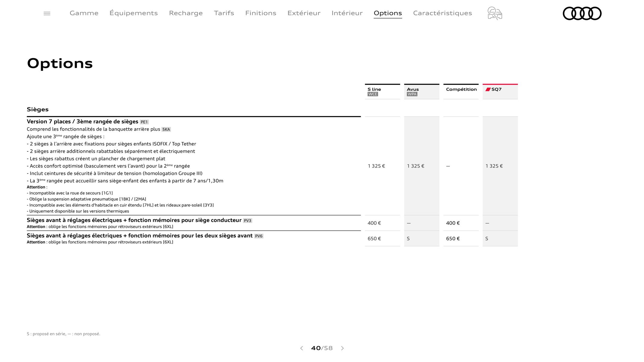Click 'Uniquement disponible sur les versions thermiques'
The image size is (644, 362).
(x=78, y=211)
